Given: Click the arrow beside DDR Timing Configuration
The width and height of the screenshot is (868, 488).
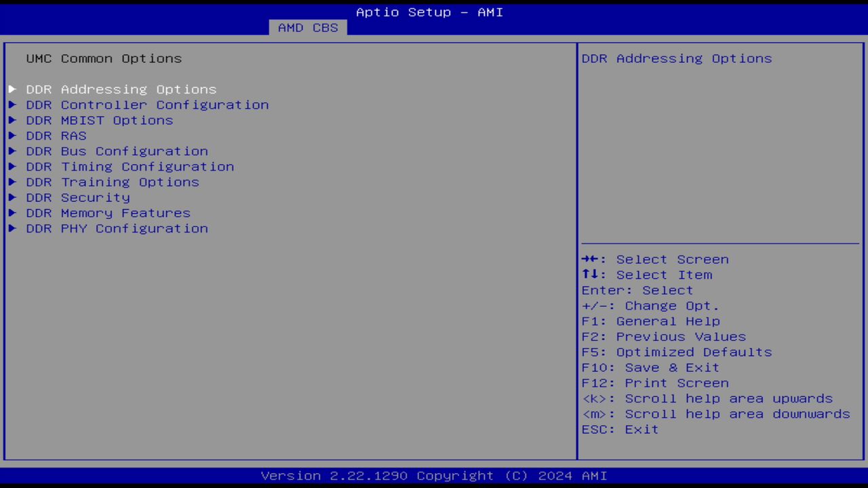Looking at the screenshot, I should pos(12,167).
